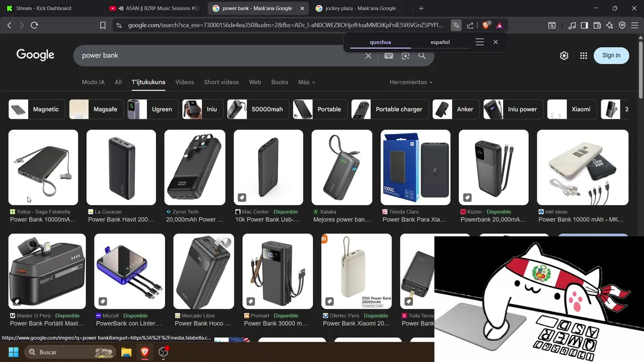Screen dimensions: 644x362
Task: Open the browser main hamburger menu
Action: [x=635, y=25]
